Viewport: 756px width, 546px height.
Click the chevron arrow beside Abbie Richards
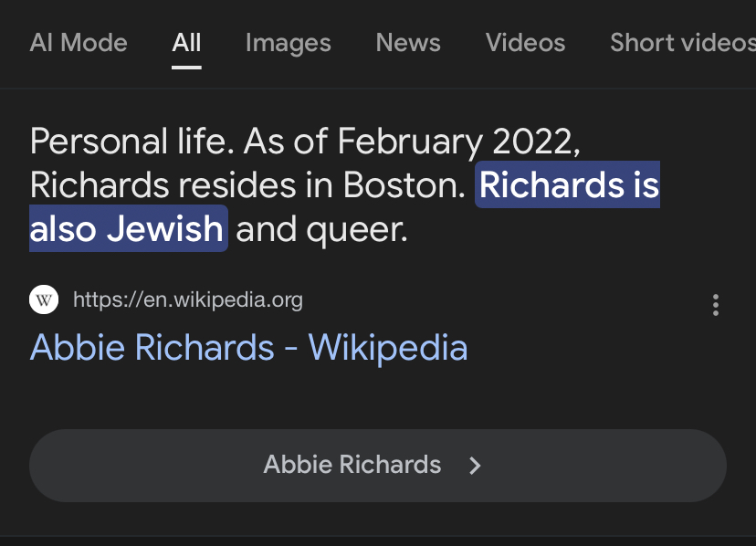click(475, 466)
